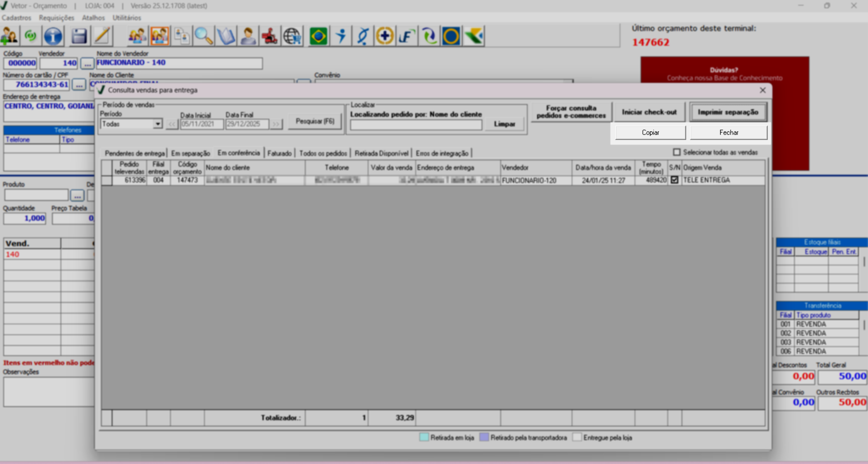Click the 'Localizar' customer name search field
Viewport: 868px width, 464px height.
tap(416, 125)
